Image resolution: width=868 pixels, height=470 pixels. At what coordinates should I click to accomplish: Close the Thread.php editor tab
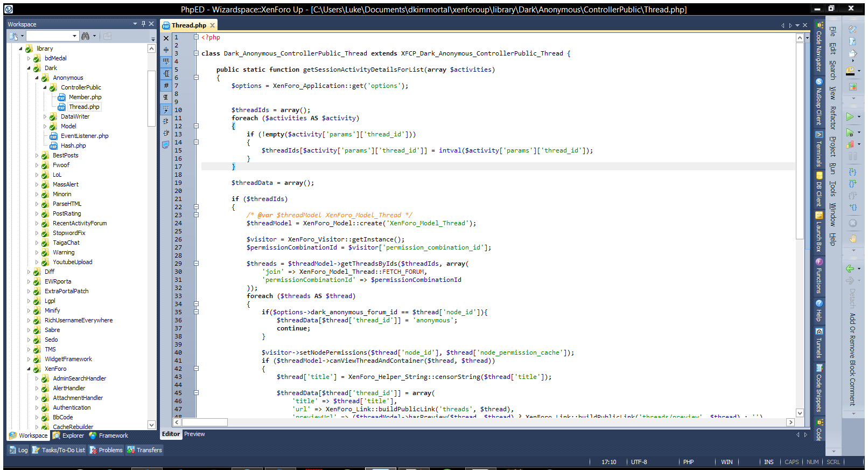tap(213, 25)
